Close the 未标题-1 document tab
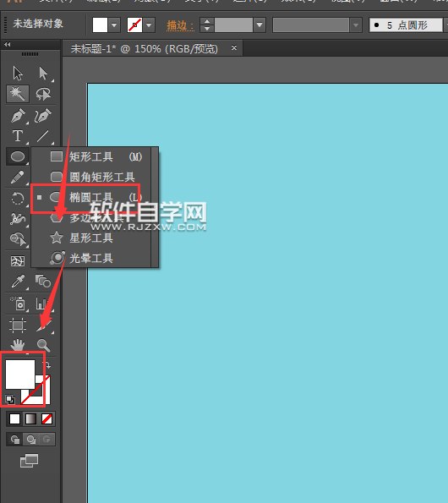448x503 pixels. point(234,48)
